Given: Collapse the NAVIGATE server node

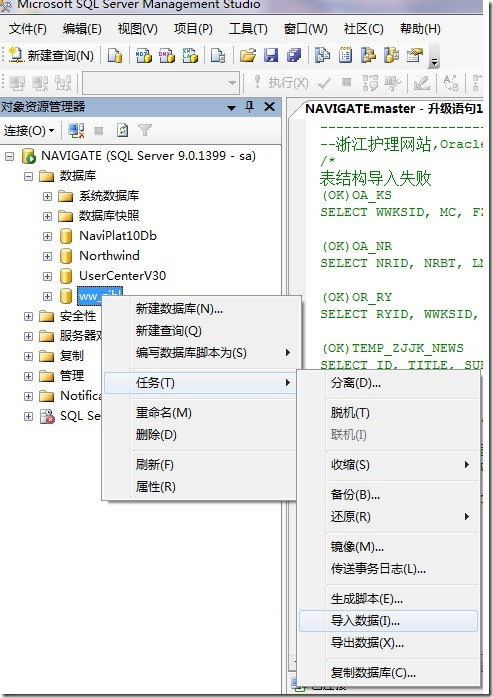Looking at the screenshot, I should coord(10,156).
